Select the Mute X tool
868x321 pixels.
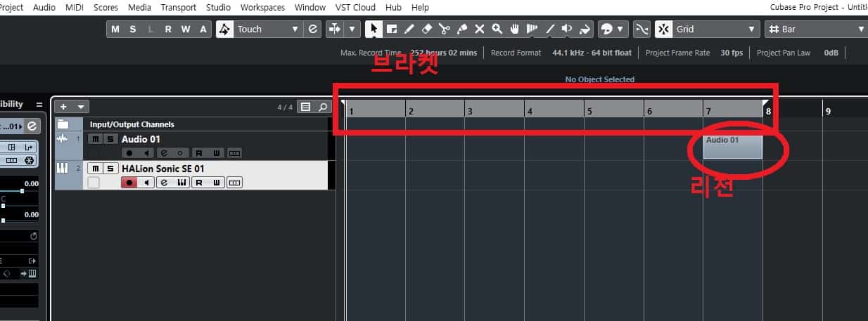pyautogui.click(x=479, y=29)
